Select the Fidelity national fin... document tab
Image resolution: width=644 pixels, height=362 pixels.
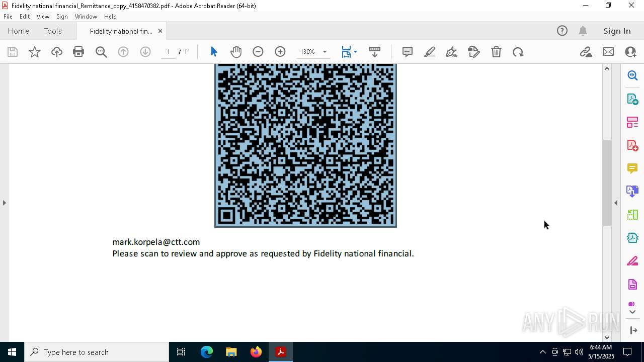pyautogui.click(x=121, y=31)
